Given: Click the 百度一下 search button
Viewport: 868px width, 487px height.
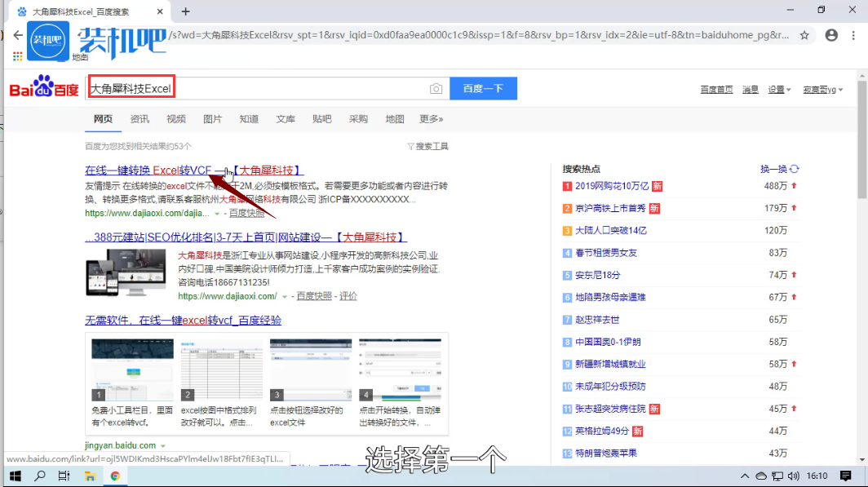Looking at the screenshot, I should click(483, 89).
